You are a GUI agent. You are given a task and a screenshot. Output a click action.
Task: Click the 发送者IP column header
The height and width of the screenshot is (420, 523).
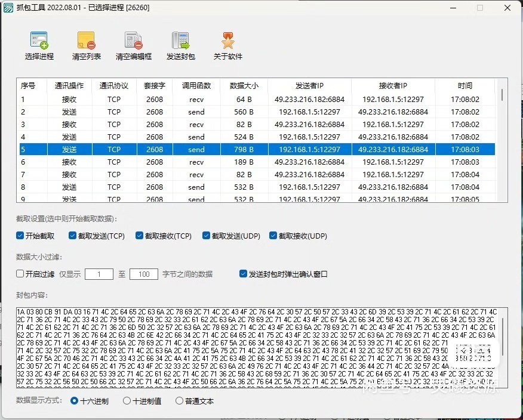click(x=309, y=86)
